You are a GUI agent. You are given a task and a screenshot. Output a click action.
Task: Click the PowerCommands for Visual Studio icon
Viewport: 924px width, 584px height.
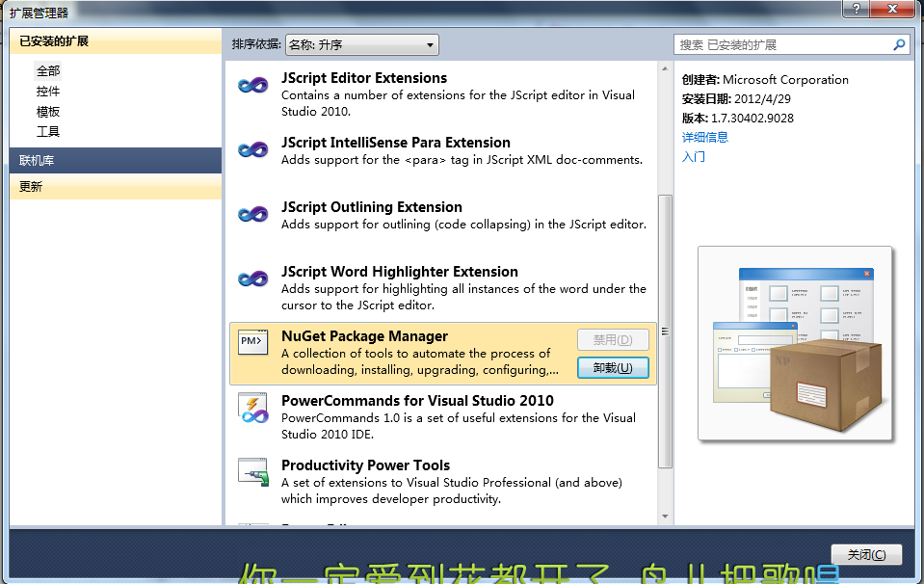(252, 408)
